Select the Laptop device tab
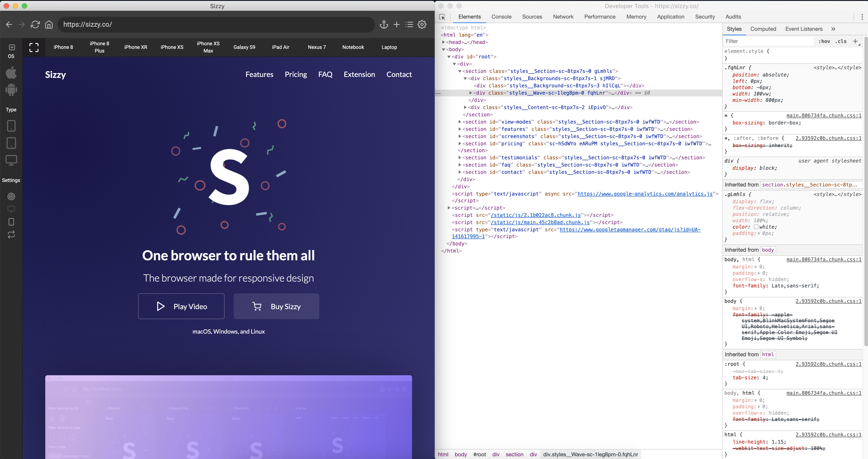The height and width of the screenshot is (459, 868). (x=389, y=47)
